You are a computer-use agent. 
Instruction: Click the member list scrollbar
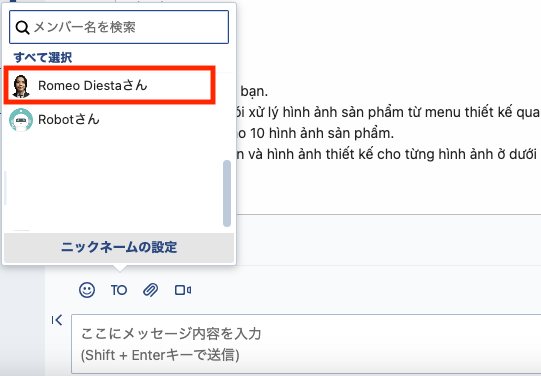pos(227,193)
